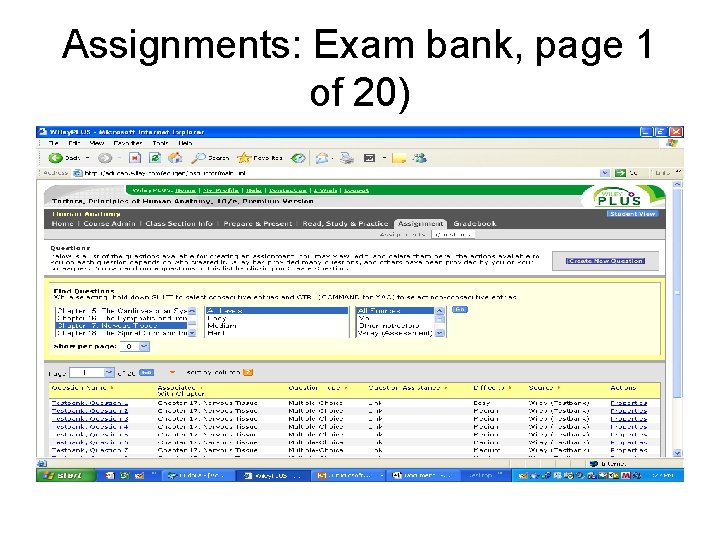This screenshot has width=720, height=540.
Task: Switch to the Assignment tab
Action: click(x=420, y=224)
